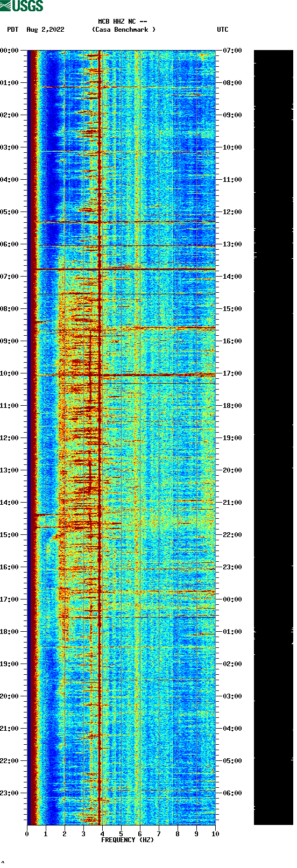
Task: Click the 13:00 UTC time label
Action: (232, 244)
